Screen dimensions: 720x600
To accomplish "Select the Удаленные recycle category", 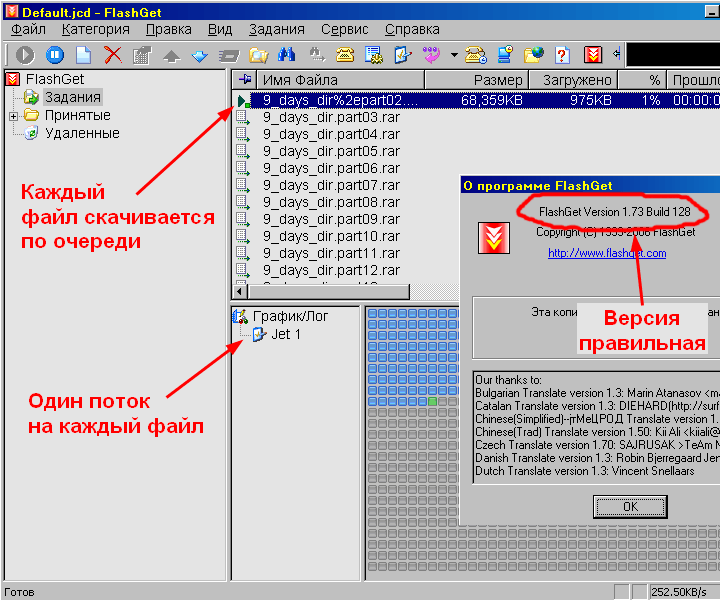I will (x=82, y=133).
